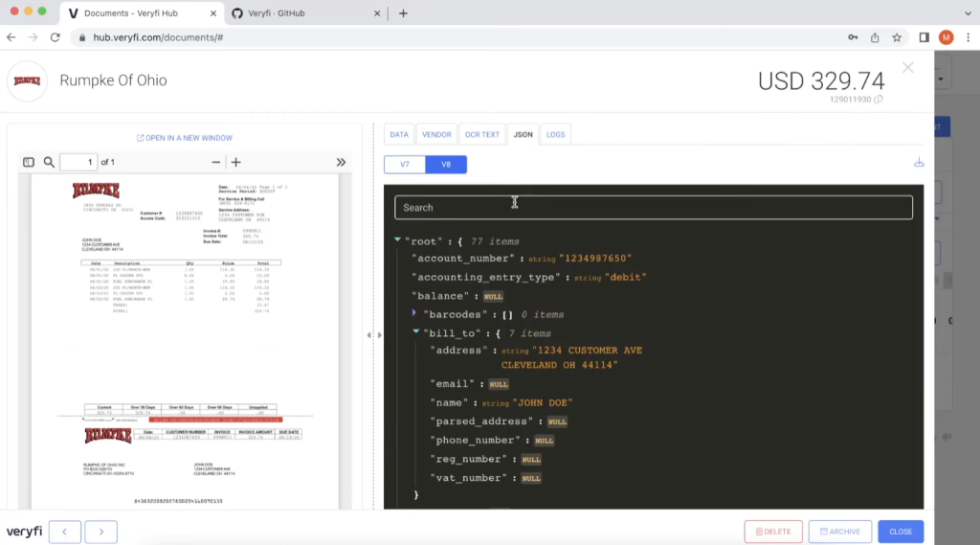The height and width of the screenshot is (545, 980).
Task: Go to previous document arrow button
Action: pos(64,532)
